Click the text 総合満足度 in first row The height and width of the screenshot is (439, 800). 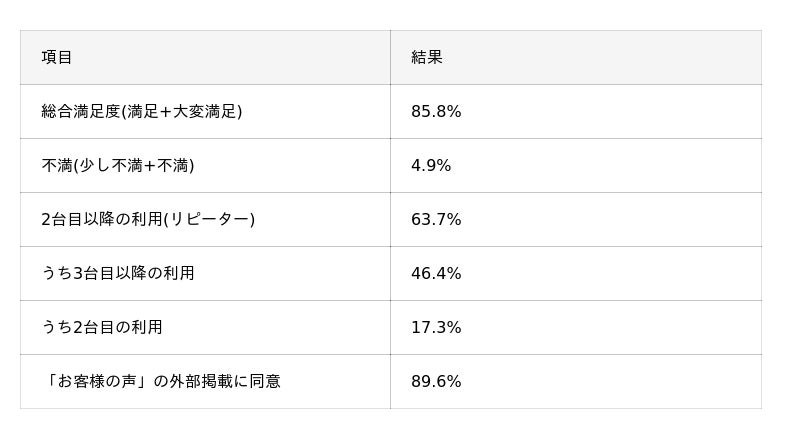[81, 111]
